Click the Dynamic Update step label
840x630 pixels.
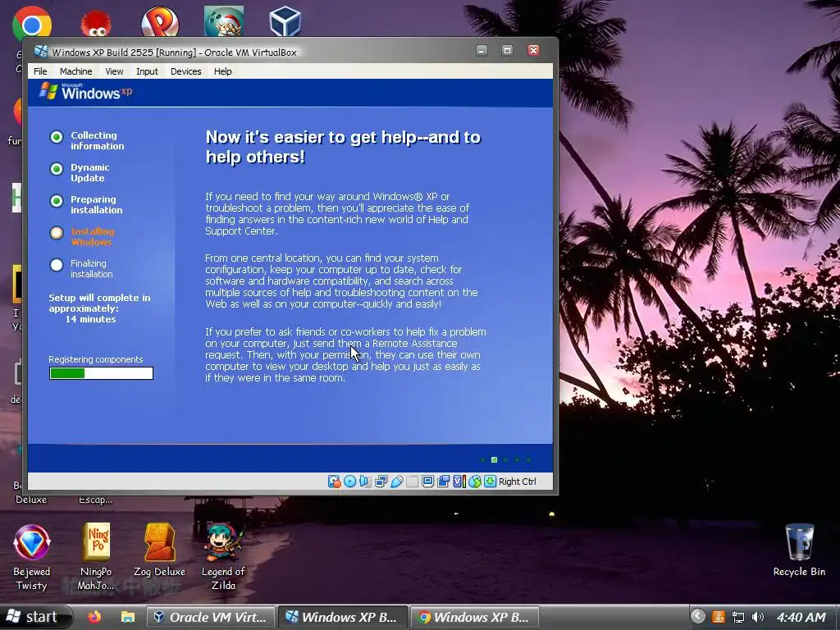pyautogui.click(x=89, y=172)
